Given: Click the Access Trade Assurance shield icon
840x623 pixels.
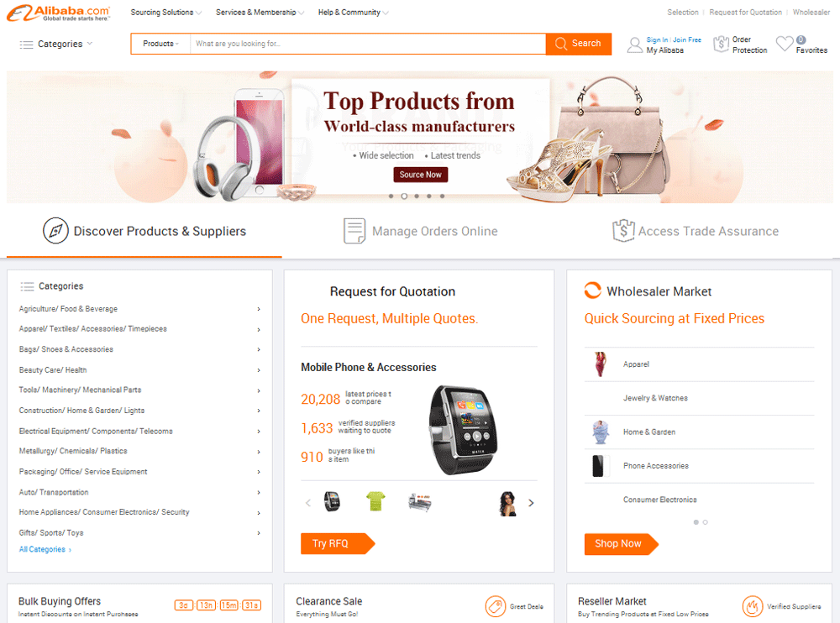Looking at the screenshot, I should click(x=623, y=231).
